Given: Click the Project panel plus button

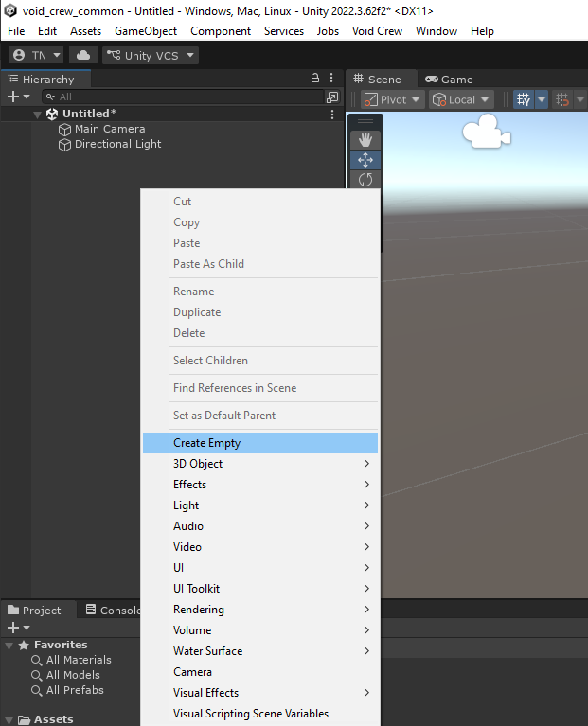Looking at the screenshot, I should pos(19,628).
